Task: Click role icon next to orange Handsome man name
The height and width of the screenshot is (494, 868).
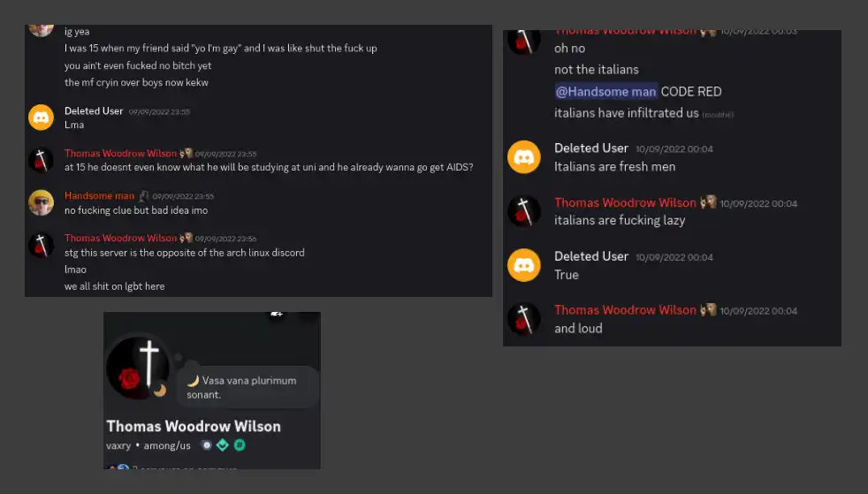Action: pyautogui.click(x=143, y=195)
